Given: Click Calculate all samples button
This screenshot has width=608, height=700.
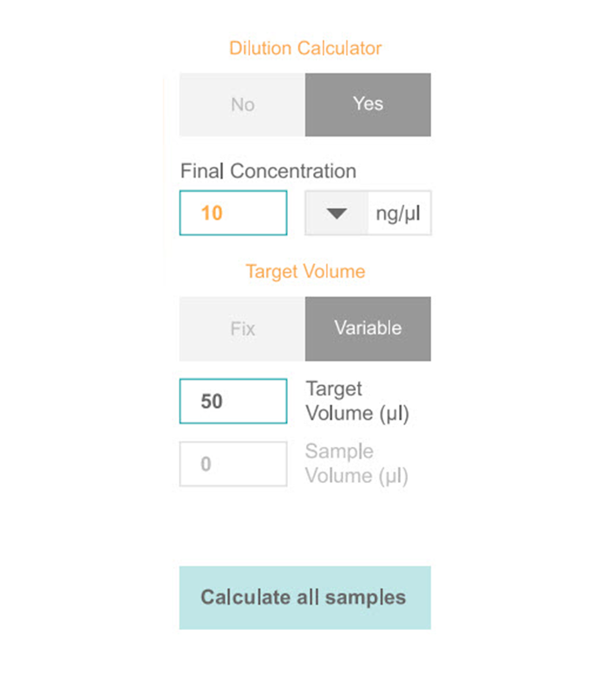Looking at the screenshot, I should click(305, 598).
